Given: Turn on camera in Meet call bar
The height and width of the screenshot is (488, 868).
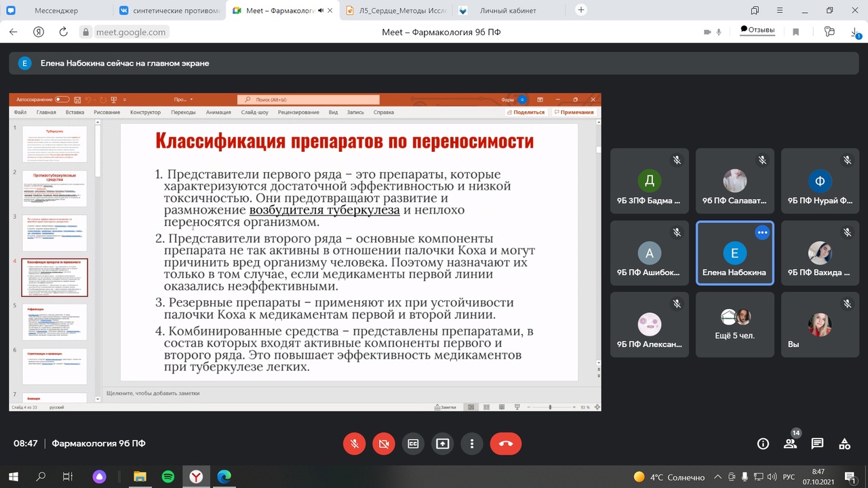Looking at the screenshot, I should 383,444.
